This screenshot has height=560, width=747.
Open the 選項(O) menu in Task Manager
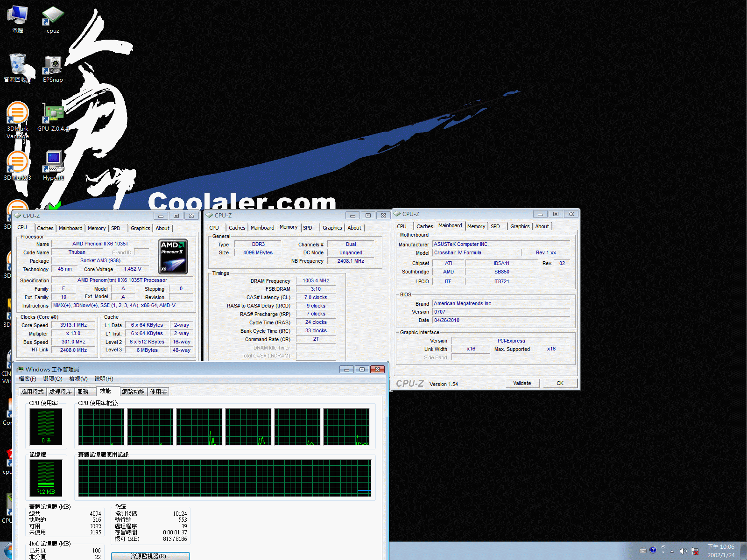point(53,379)
